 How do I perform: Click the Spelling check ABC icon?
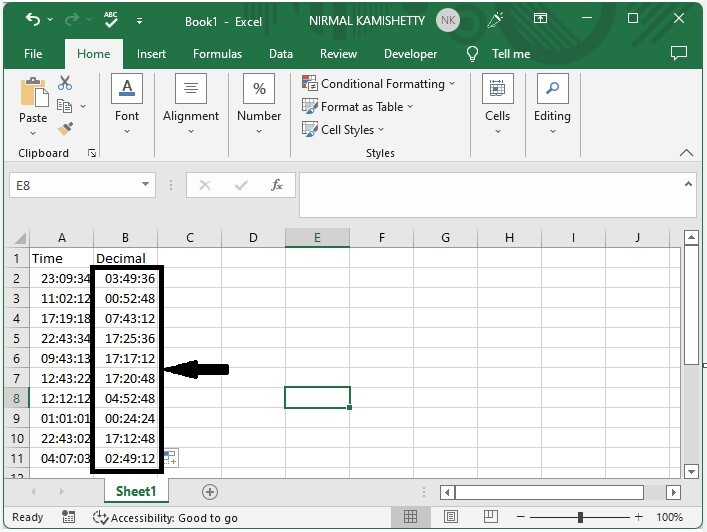point(110,20)
